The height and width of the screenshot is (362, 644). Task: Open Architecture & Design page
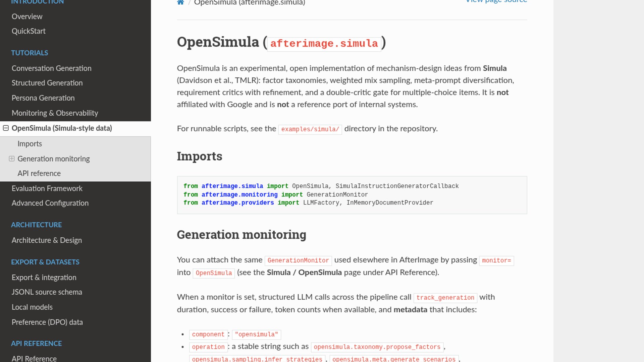(x=47, y=240)
